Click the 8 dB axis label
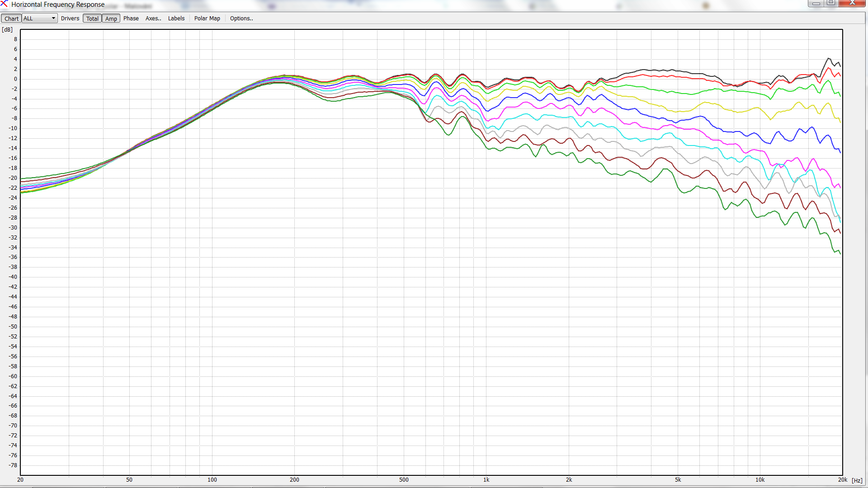The height and width of the screenshot is (488, 868). click(x=15, y=39)
